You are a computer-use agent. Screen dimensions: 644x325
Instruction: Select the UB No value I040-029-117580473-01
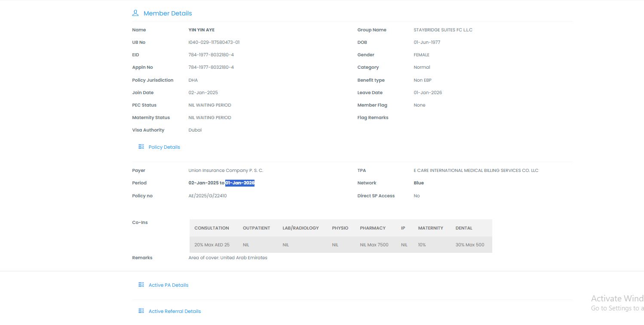[x=214, y=42]
